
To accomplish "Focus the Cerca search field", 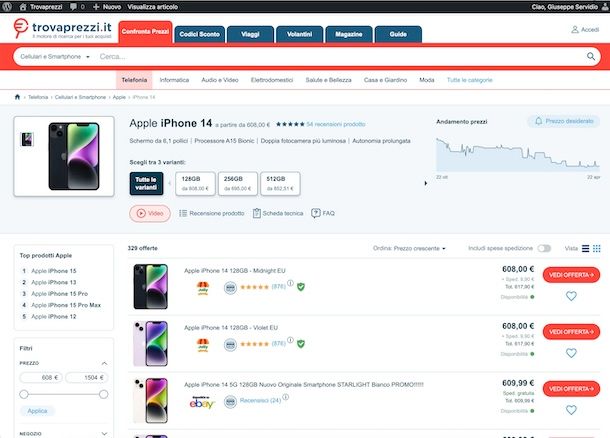I will point(340,56).
